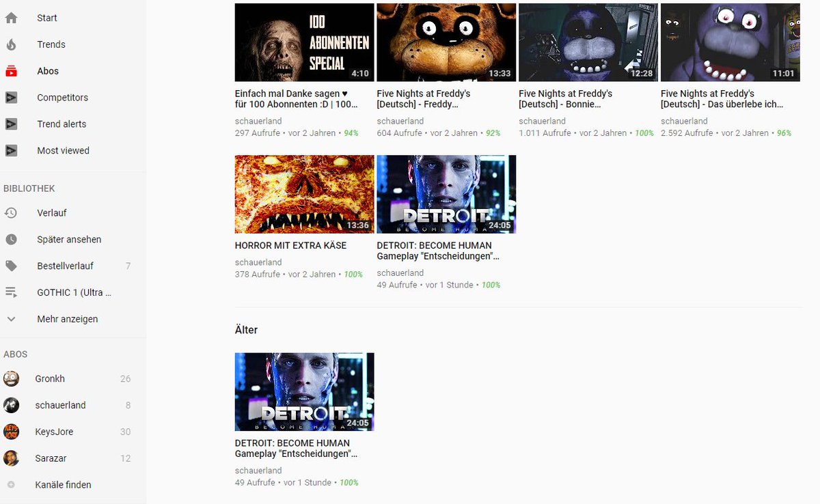
Task: Click title 'Einfach mal Danke sagen'
Action: click(297, 99)
